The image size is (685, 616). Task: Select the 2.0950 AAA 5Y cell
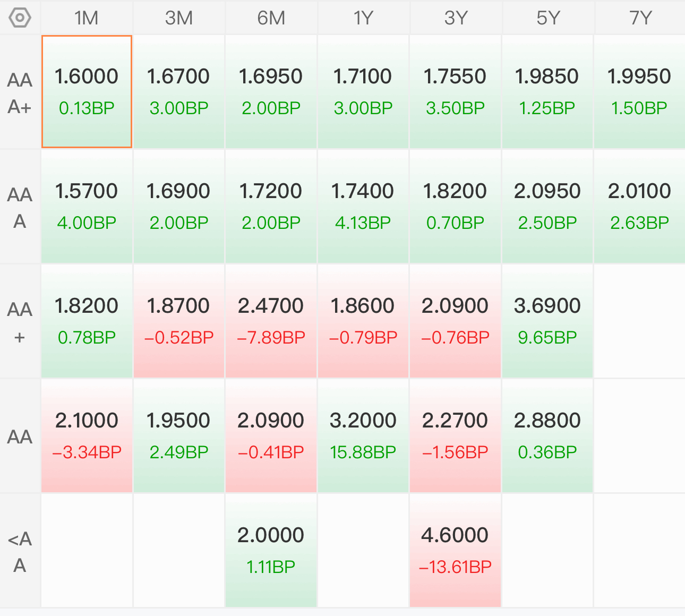(547, 206)
